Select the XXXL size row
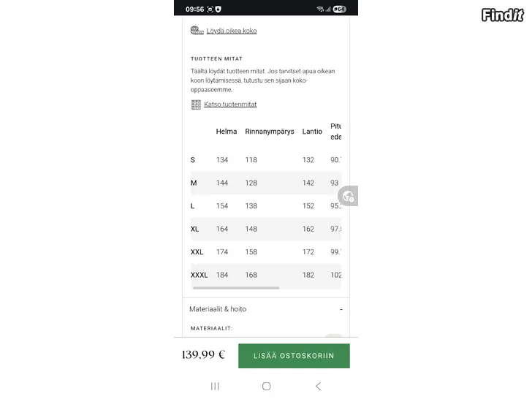 pos(199,275)
